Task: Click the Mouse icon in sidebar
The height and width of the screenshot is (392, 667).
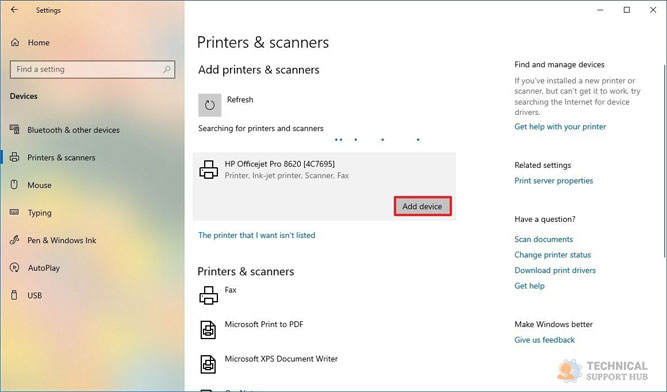Action: click(14, 185)
